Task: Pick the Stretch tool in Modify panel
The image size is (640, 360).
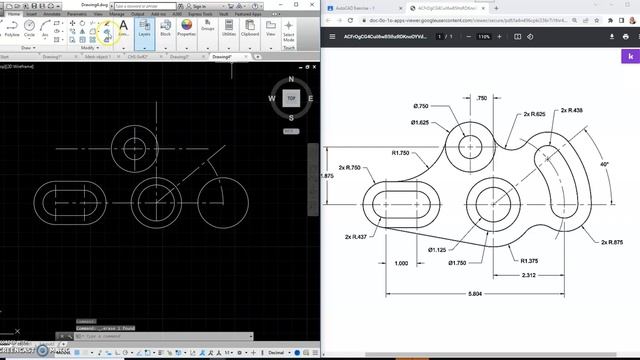Action: coord(72,40)
